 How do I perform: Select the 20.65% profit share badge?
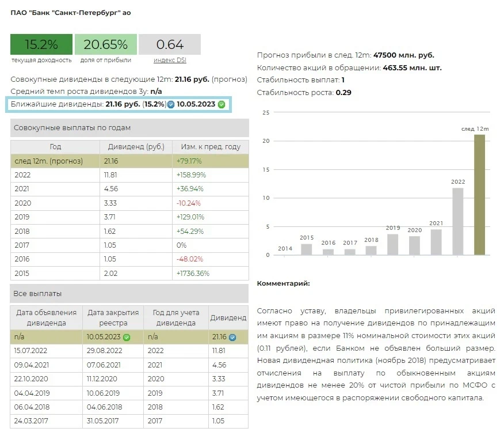coord(105,44)
